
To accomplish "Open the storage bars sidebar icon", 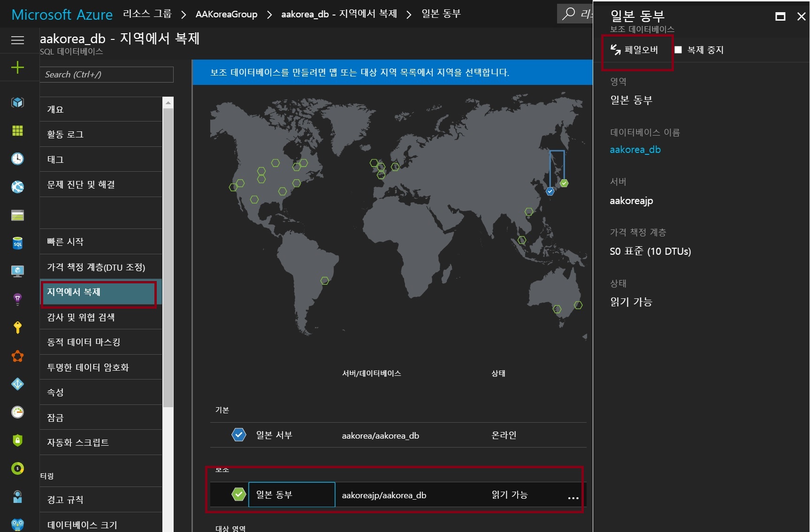I will [x=17, y=215].
